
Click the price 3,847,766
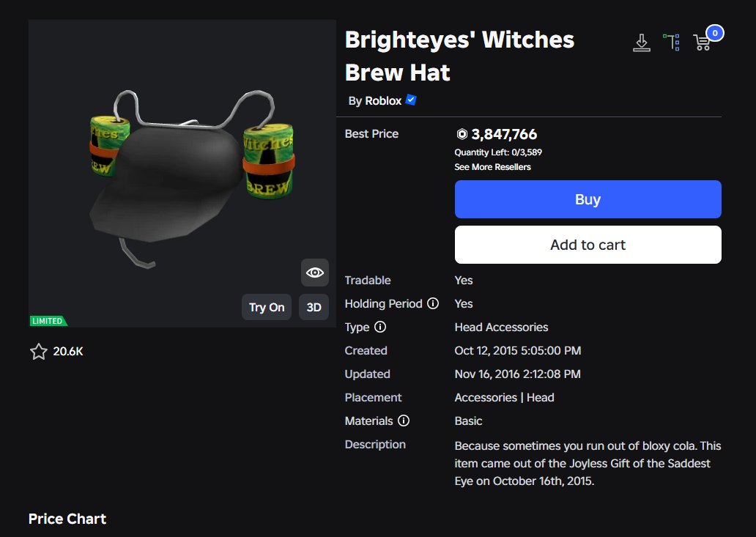(x=504, y=134)
